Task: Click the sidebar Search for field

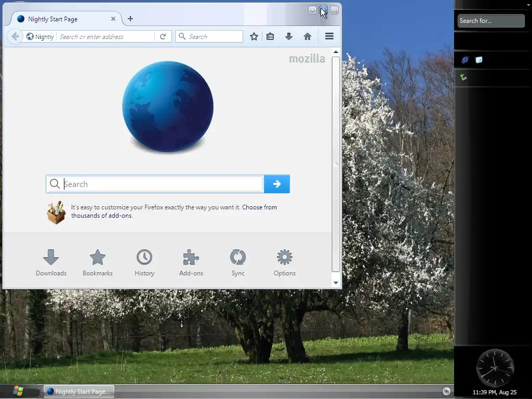Action: click(x=490, y=21)
